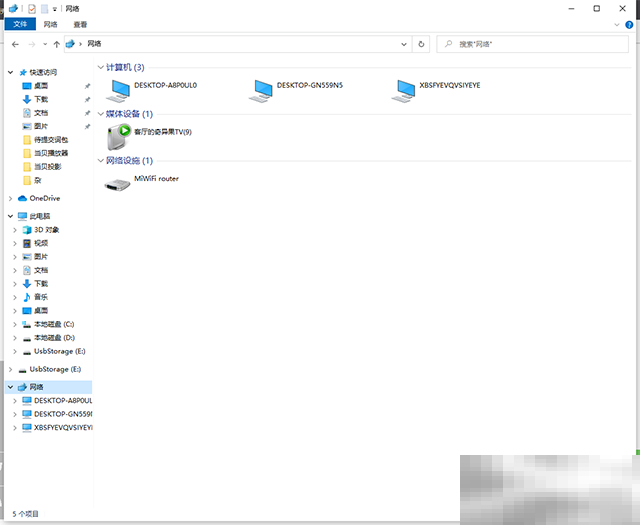The width and height of the screenshot is (640, 525).
Task: Open customize quick access toolbar dropdown
Action: pyautogui.click(x=55, y=9)
